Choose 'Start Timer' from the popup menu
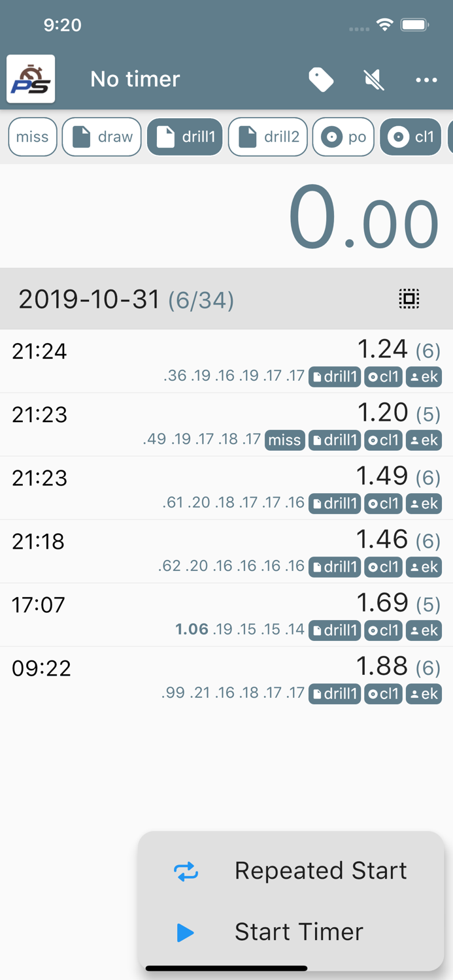This screenshot has height=980, width=453. [299, 932]
